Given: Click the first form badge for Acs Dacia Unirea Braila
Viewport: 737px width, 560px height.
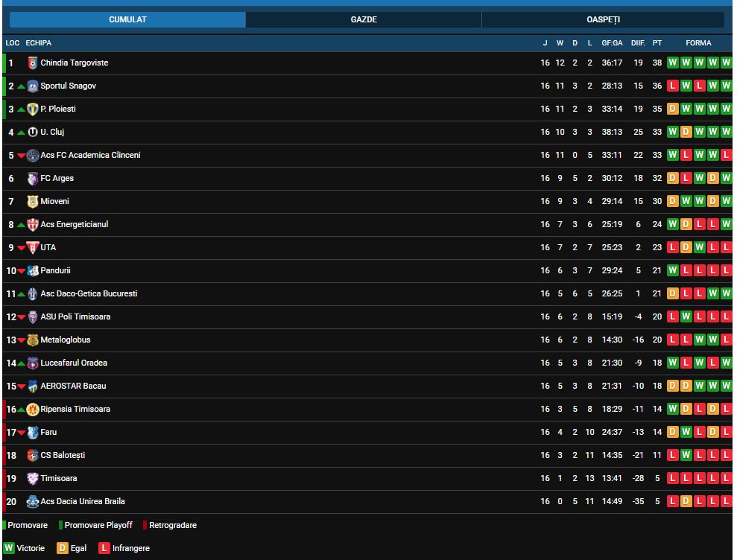Looking at the screenshot, I should point(673,501).
